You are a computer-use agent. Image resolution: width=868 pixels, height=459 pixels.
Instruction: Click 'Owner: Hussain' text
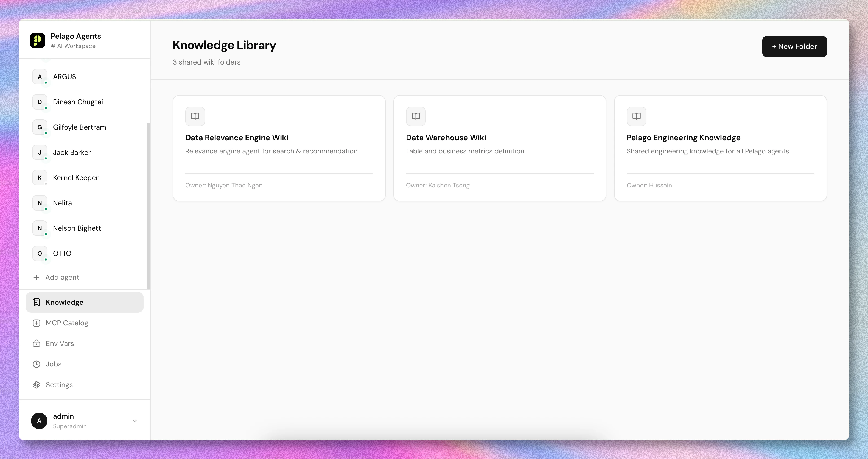coord(649,185)
